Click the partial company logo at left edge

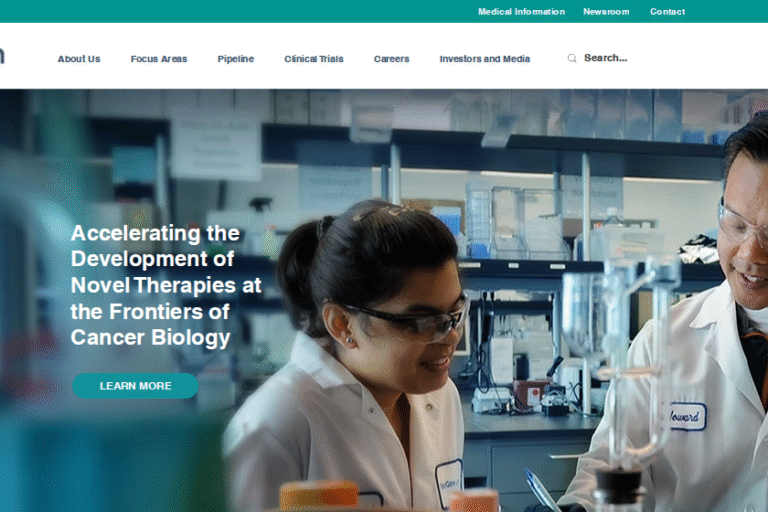click(2, 55)
